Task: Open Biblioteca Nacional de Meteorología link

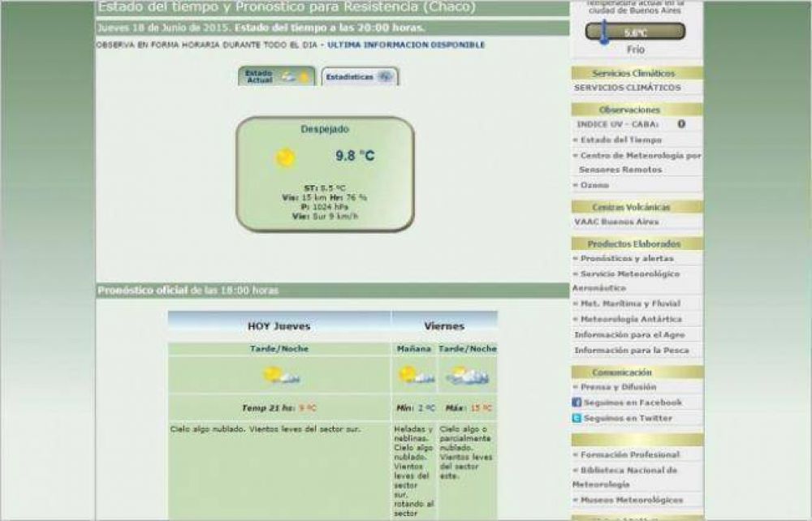Action: 625,477
